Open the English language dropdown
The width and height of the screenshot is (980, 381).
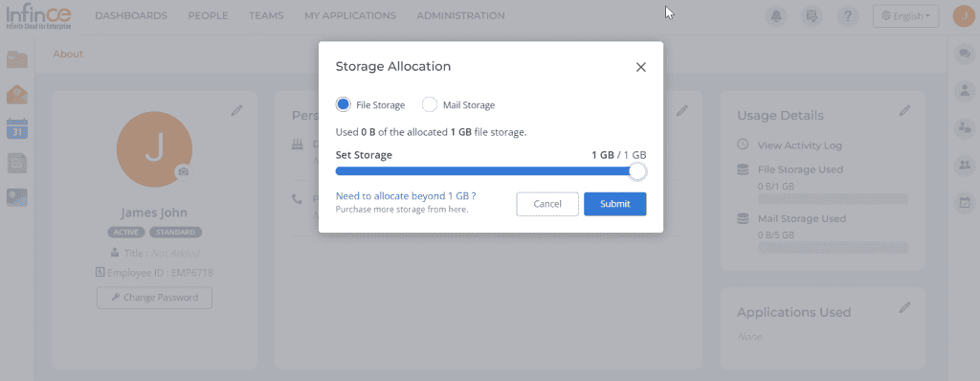(x=905, y=16)
